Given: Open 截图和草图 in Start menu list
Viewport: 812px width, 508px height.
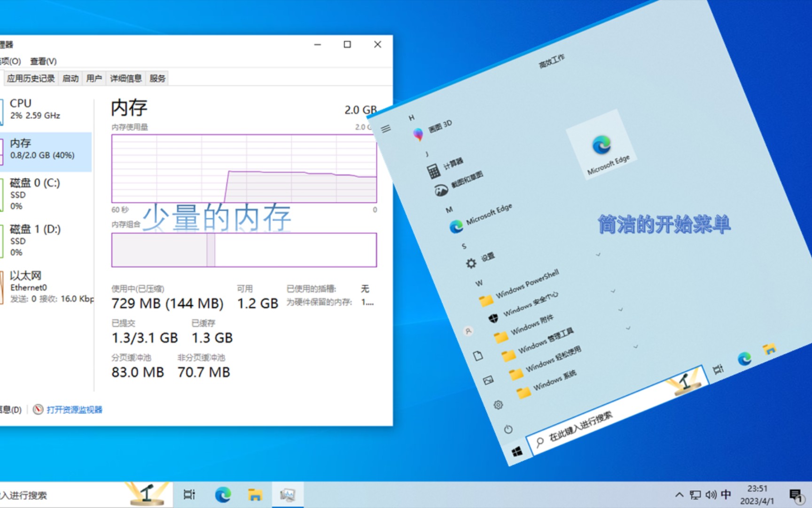Looking at the screenshot, I should pos(458,184).
